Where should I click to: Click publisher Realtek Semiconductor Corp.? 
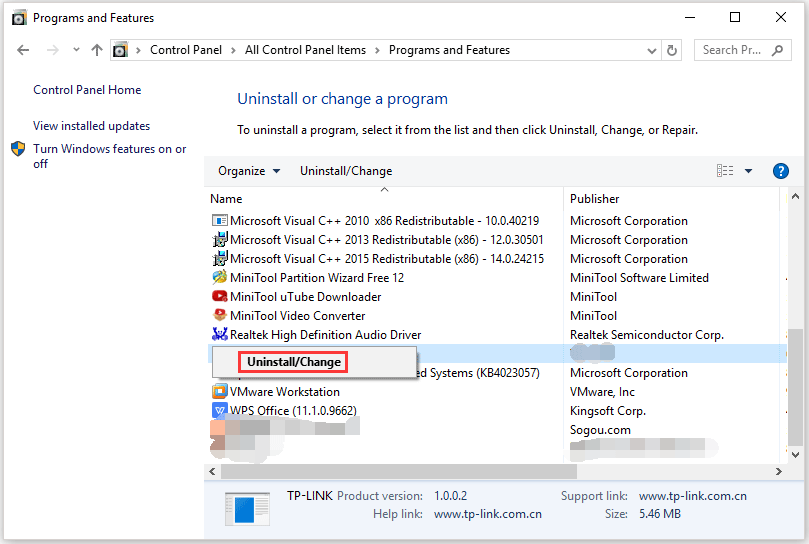click(x=647, y=335)
